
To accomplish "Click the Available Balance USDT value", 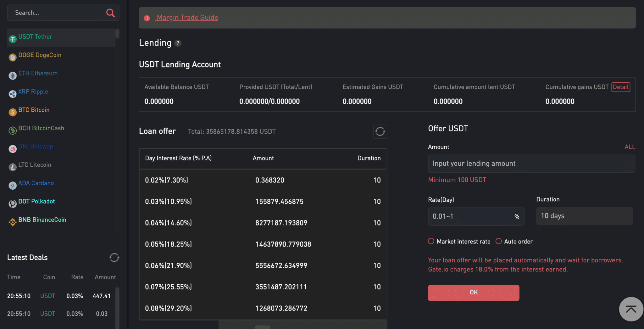I will click(159, 102).
